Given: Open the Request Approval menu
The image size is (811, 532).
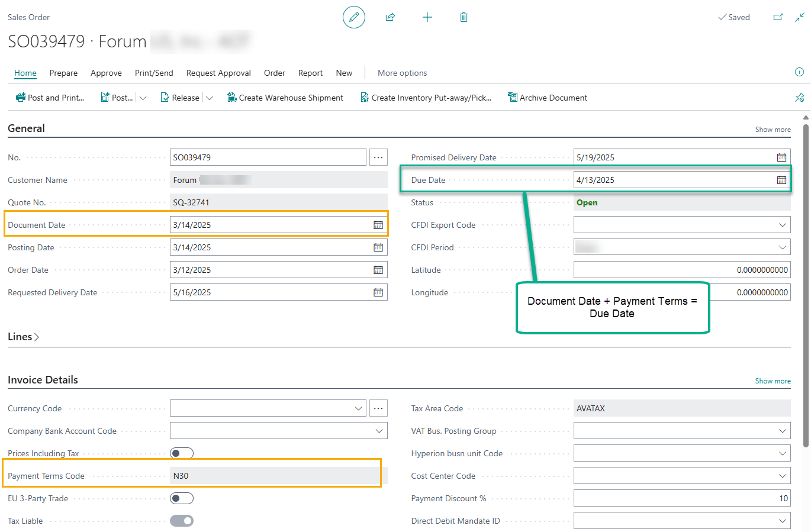Looking at the screenshot, I should tap(218, 73).
